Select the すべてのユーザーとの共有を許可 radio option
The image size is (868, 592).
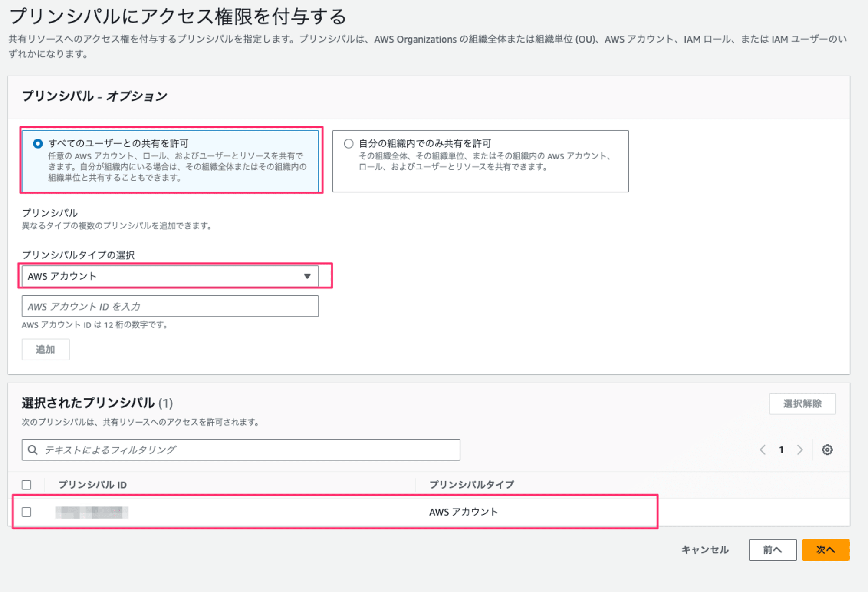click(38, 143)
